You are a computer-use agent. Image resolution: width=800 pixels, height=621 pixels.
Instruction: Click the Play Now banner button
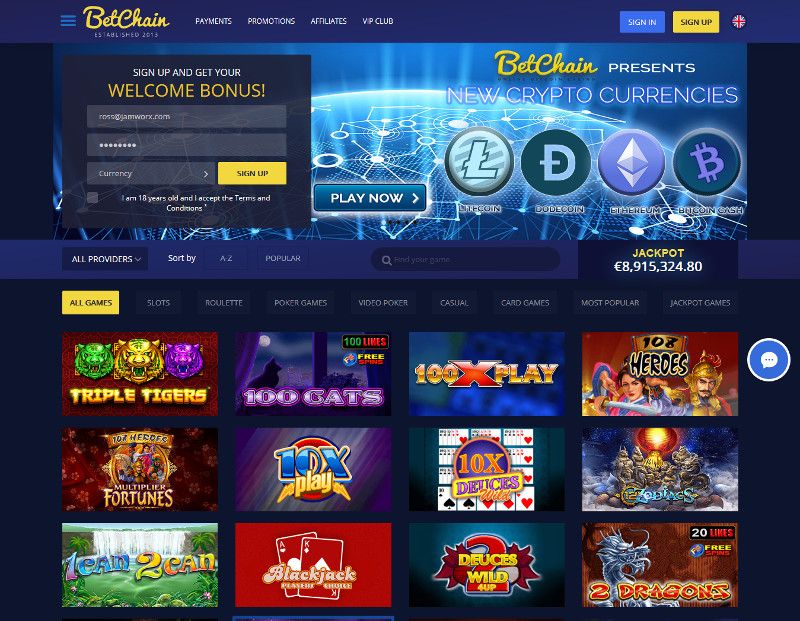tap(370, 198)
